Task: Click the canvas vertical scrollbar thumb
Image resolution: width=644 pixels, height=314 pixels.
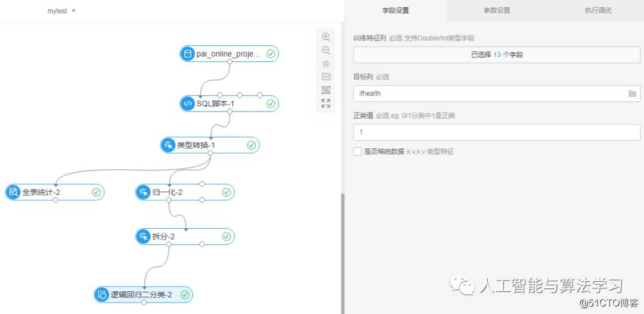Action: [342, 253]
